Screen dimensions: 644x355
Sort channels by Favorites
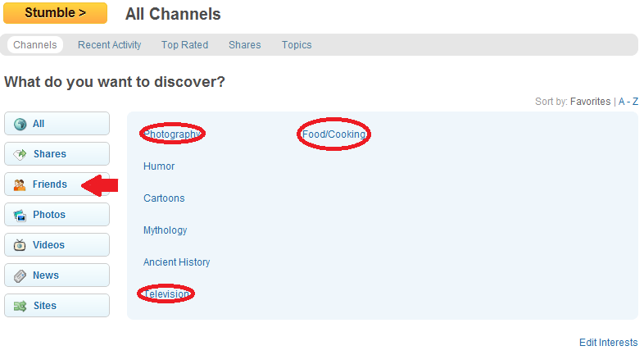click(x=590, y=102)
